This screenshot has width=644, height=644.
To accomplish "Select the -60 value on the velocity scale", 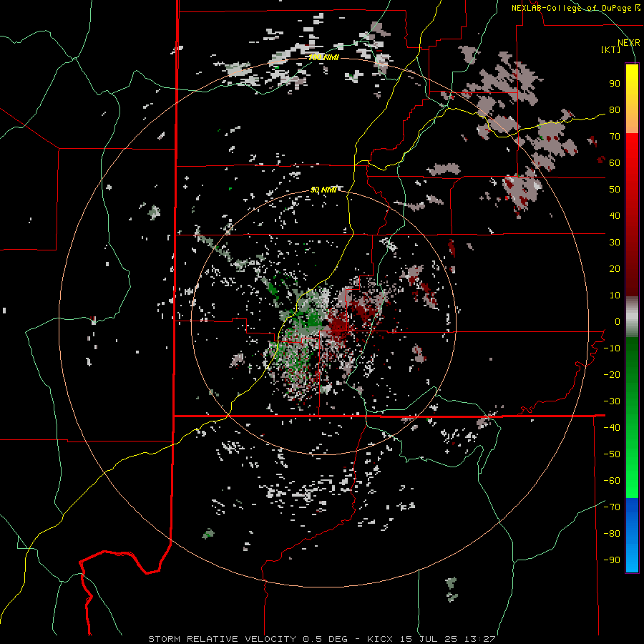I will tap(612, 481).
